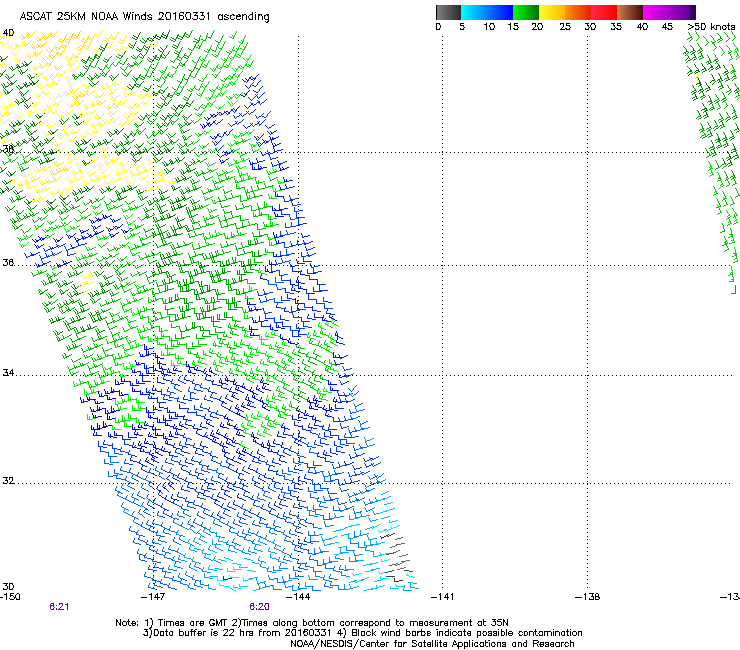Click the '>50 knots' legend label

[711, 27]
